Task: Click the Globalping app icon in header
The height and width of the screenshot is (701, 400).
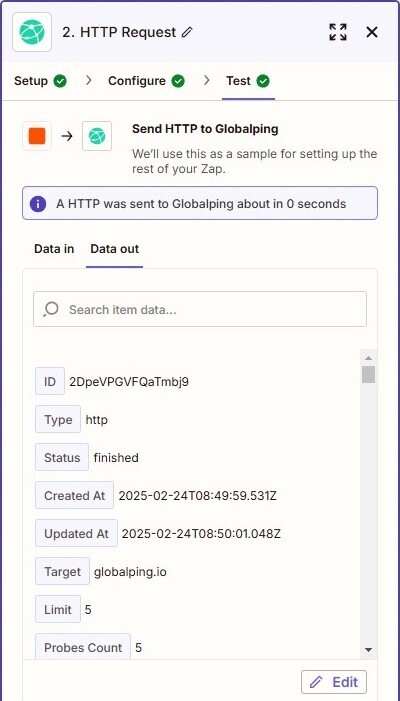Action: tap(32, 32)
